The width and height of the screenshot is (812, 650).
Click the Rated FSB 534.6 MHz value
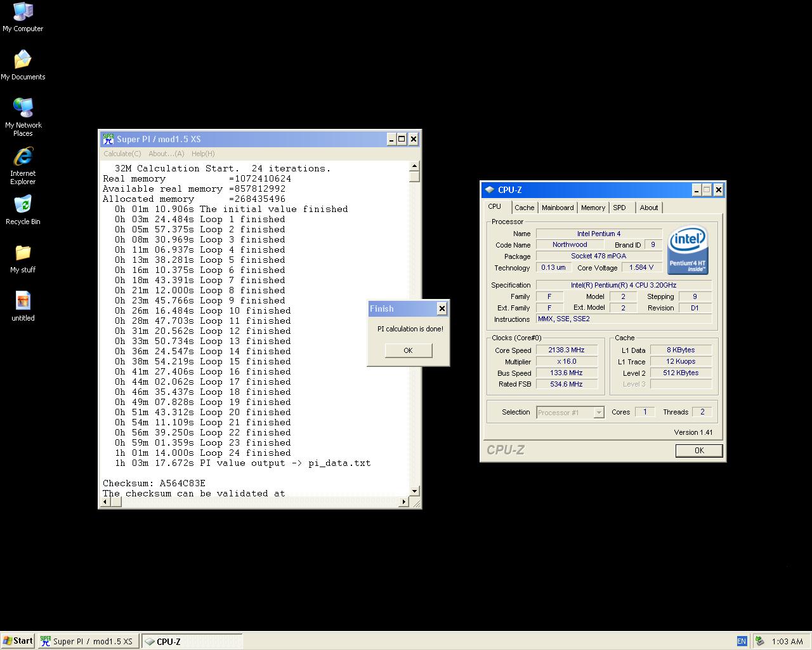[x=566, y=384]
